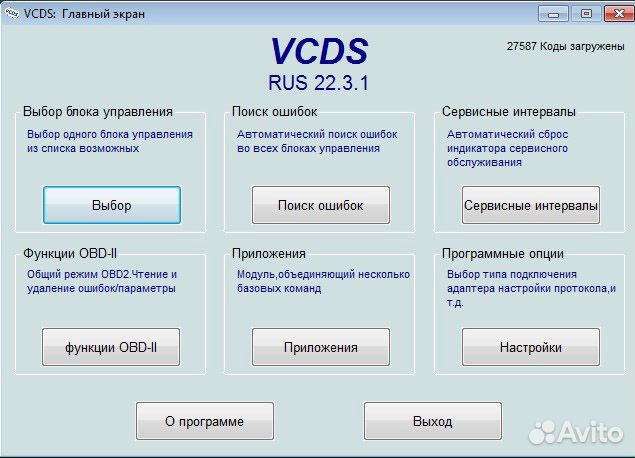Maximize the VCDS window
The image size is (635, 458).
(586, 14)
